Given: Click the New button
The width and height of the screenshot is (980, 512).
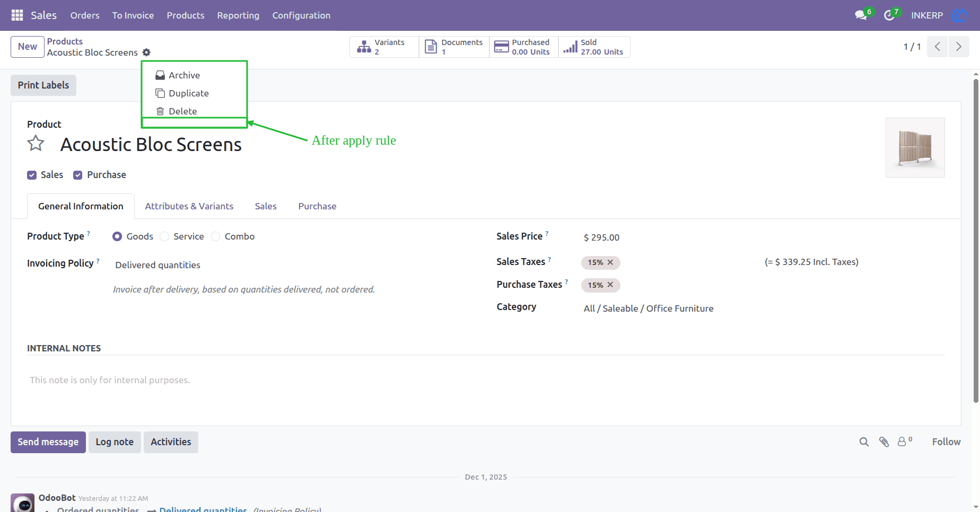Looking at the screenshot, I should [x=28, y=47].
